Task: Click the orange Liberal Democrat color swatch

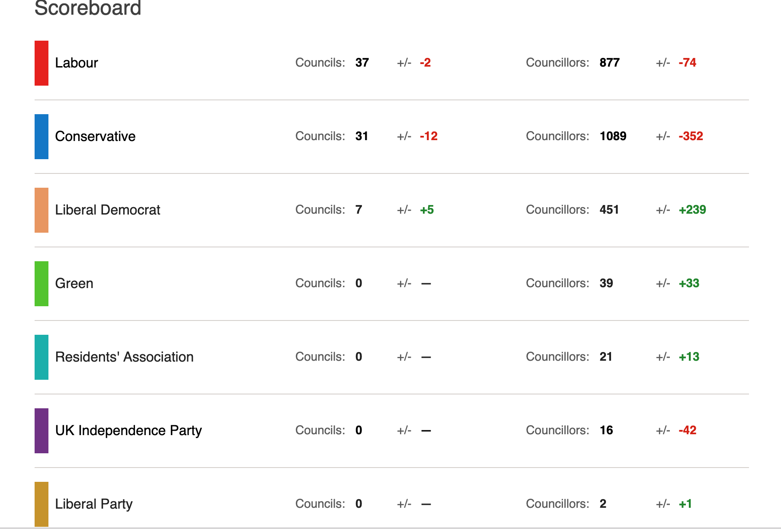Action: [x=42, y=210]
